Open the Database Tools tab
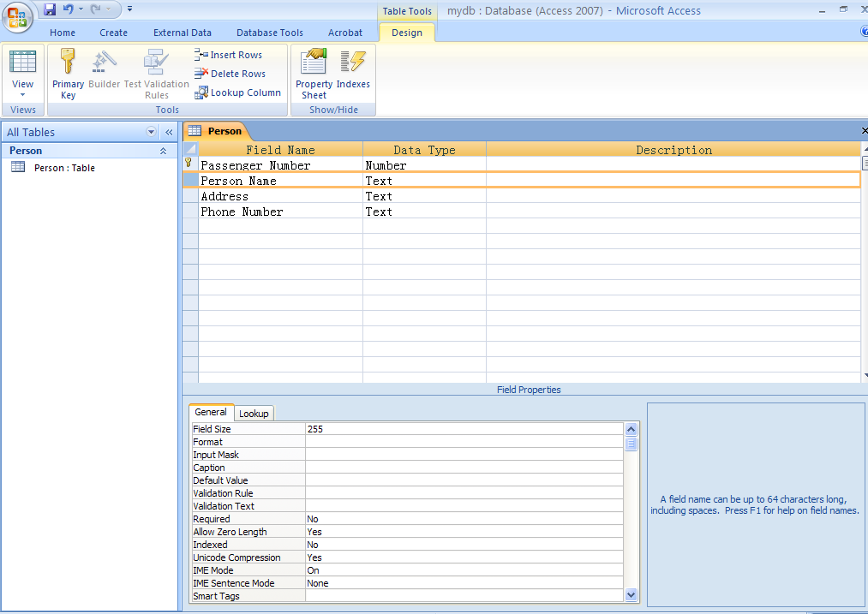868x614 pixels. point(269,33)
